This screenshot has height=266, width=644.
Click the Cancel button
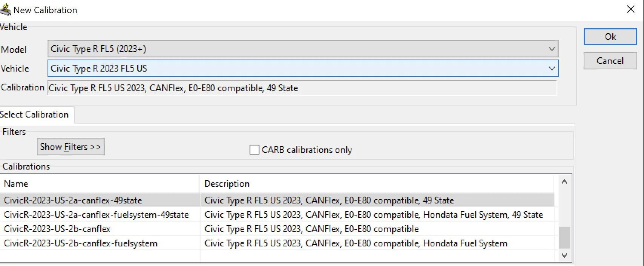[610, 61]
